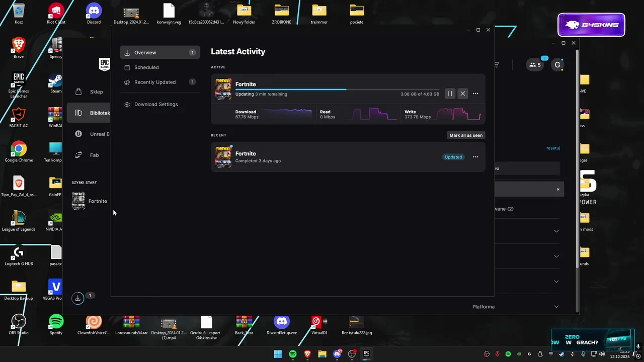Click volume icon in system tray

point(602,354)
